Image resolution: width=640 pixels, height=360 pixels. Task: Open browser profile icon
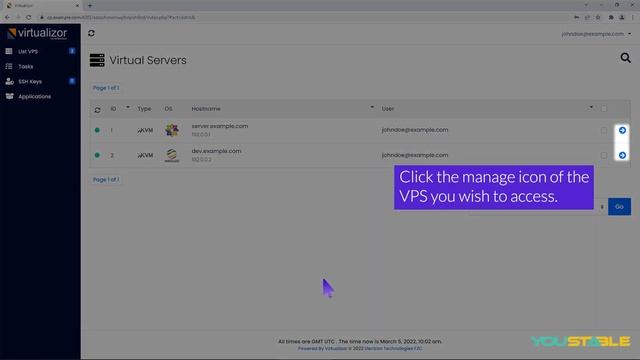click(622, 18)
